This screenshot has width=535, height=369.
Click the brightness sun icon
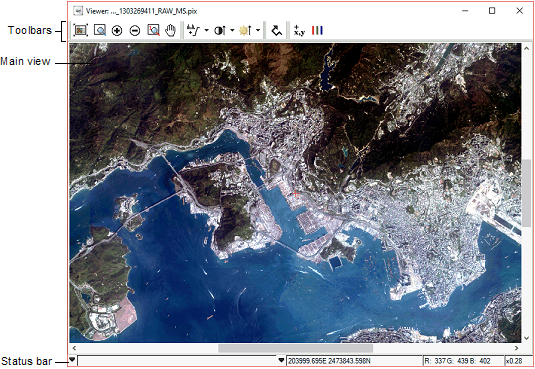(x=245, y=30)
